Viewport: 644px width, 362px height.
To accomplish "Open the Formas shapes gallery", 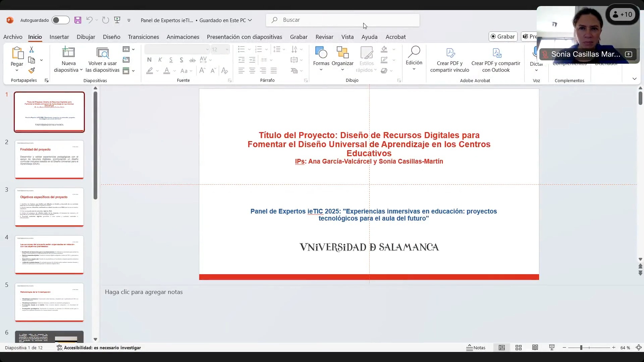I will pos(321,59).
